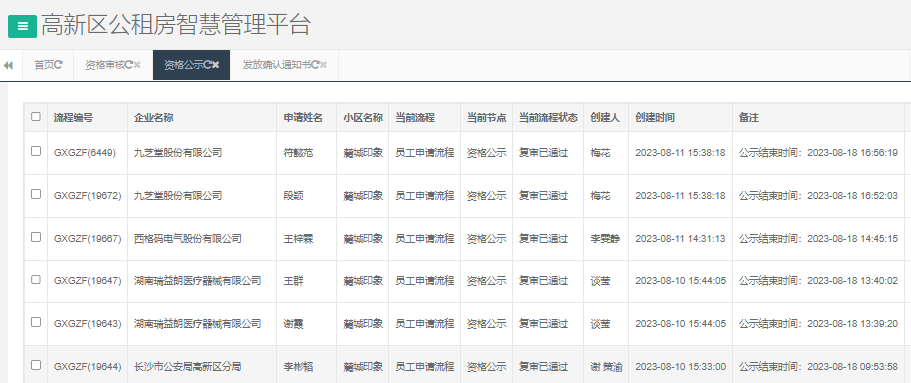Check the row GXGZF(19672) checkbox
The image size is (911, 383).
point(36,194)
